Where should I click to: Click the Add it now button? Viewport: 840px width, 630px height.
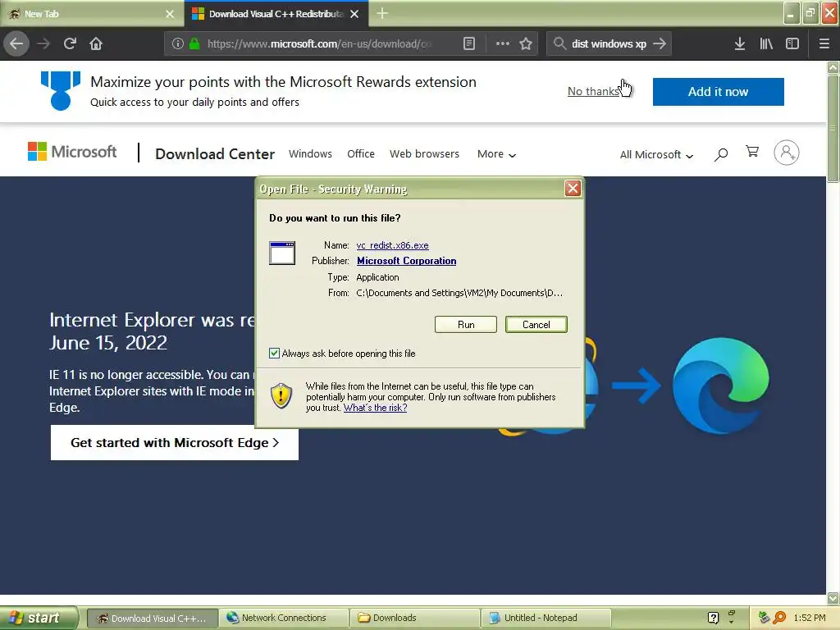click(718, 92)
